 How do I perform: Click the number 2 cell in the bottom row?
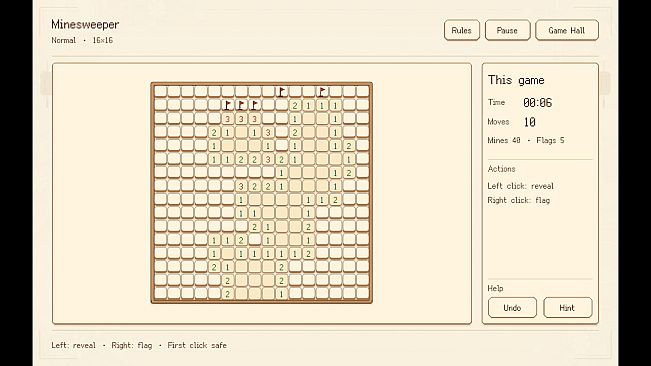point(228,294)
